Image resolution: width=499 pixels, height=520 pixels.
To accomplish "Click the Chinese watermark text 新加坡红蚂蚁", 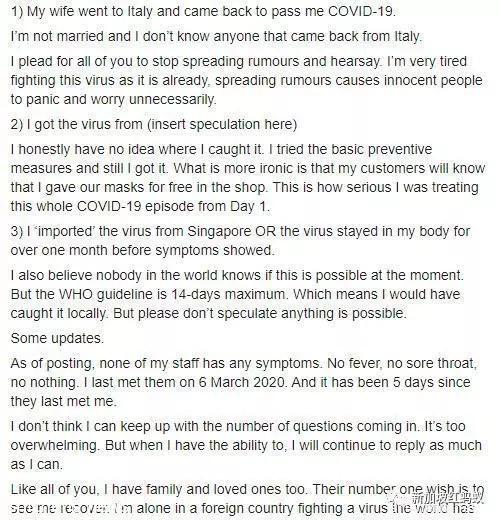I will point(447,499).
